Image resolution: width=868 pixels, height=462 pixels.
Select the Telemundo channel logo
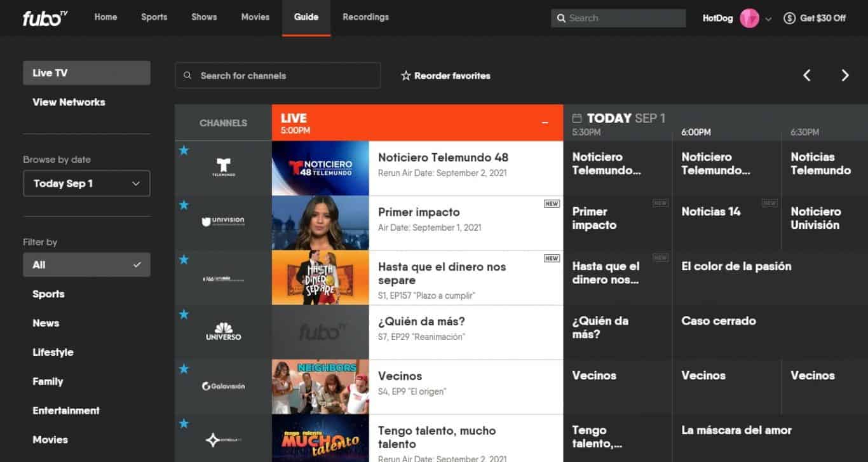click(x=223, y=167)
